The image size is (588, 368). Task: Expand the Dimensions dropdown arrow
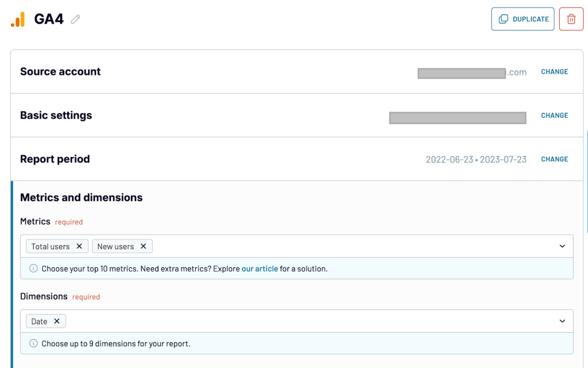click(x=562, y=321)
